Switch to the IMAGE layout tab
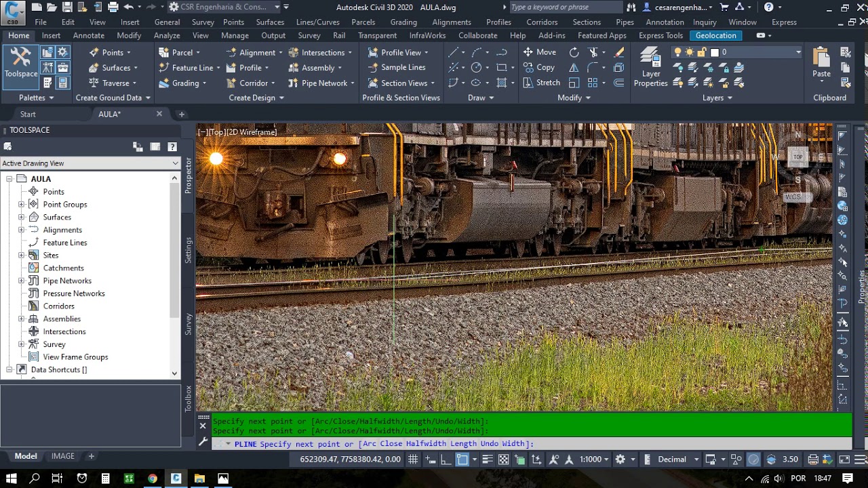Viewport: 868px width, 488px height. [63, 456]
